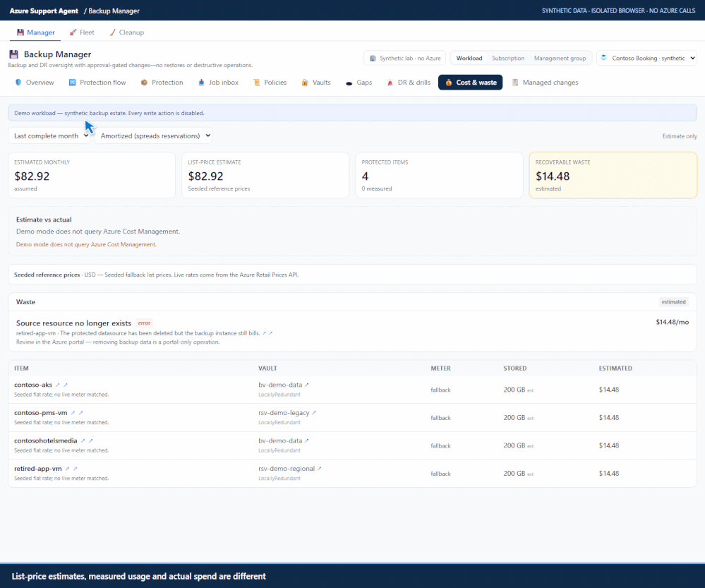Open second arrow after 'backup instance still bills'
The image size is (705, 588).
point(271,333)
